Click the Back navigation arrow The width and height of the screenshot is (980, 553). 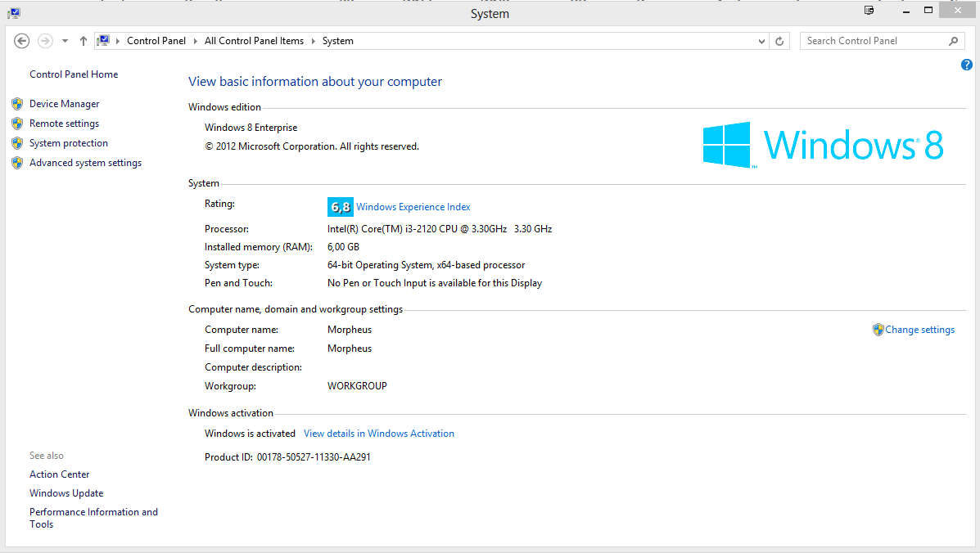click(22, 41)
